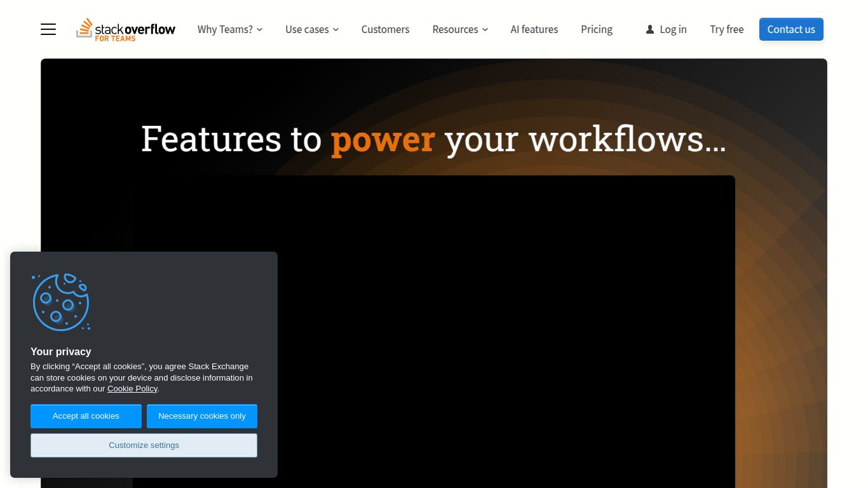The image size is (868, 488).
Task: Choose Necessary cookies only
Action: tap(202, 416)
